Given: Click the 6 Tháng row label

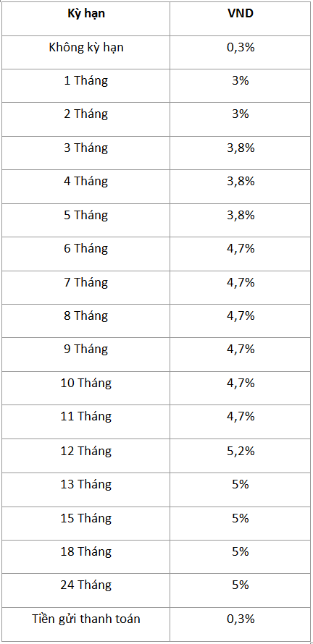Looking at the screenshot, I should pos(86,250).
